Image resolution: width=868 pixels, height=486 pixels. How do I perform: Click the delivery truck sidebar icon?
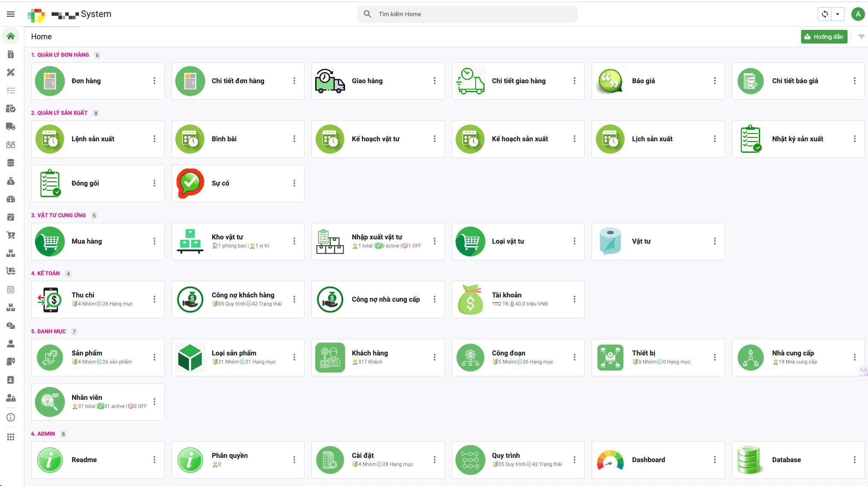(11, 127)
